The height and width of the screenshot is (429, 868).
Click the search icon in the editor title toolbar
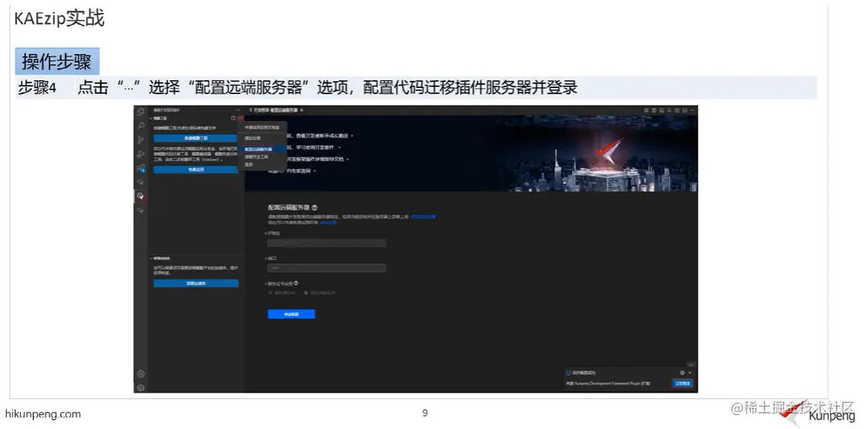click(x=670, y=110)
